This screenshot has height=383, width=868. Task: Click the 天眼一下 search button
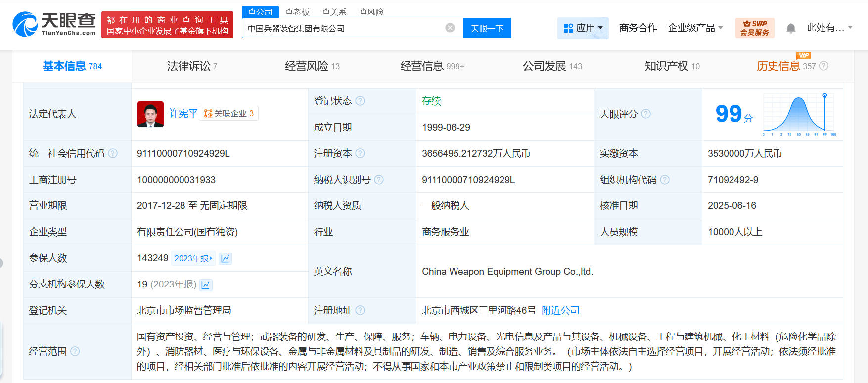click(487, 28)
